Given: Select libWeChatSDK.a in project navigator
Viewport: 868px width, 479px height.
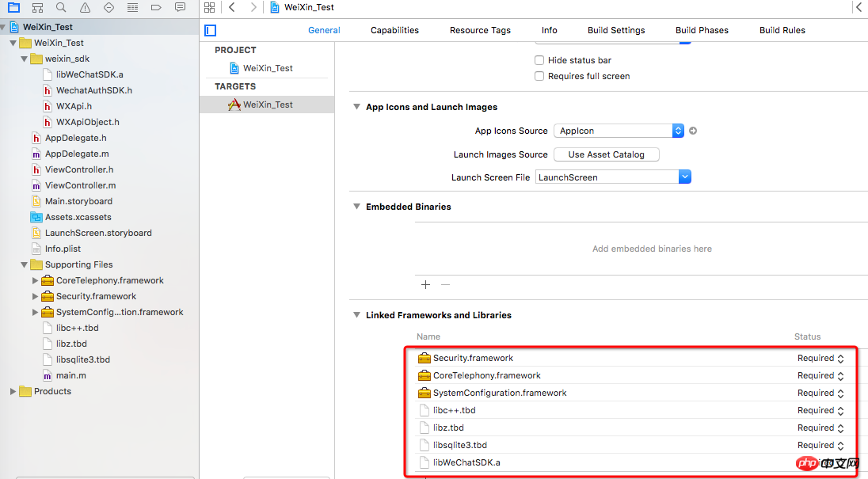Looking at the screenshot, I should [x=89, y=74].
